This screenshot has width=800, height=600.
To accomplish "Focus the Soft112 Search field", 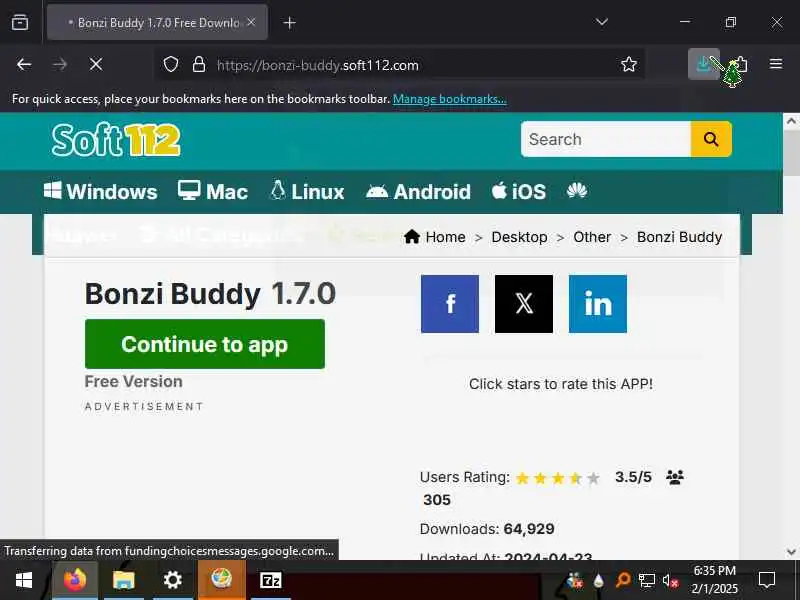I will [x=606, y=139].
